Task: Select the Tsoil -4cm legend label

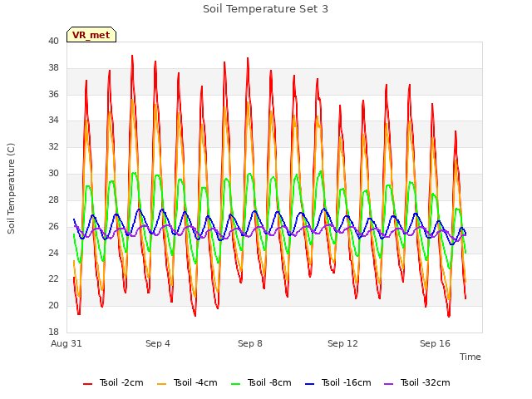Action: click(195, 382)
